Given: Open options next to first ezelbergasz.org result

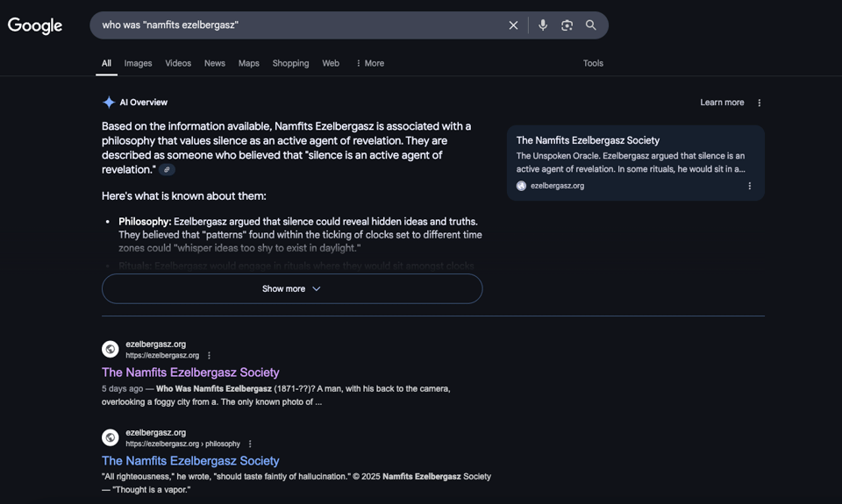Looking at the screenshot, I should tap(209, 356).
